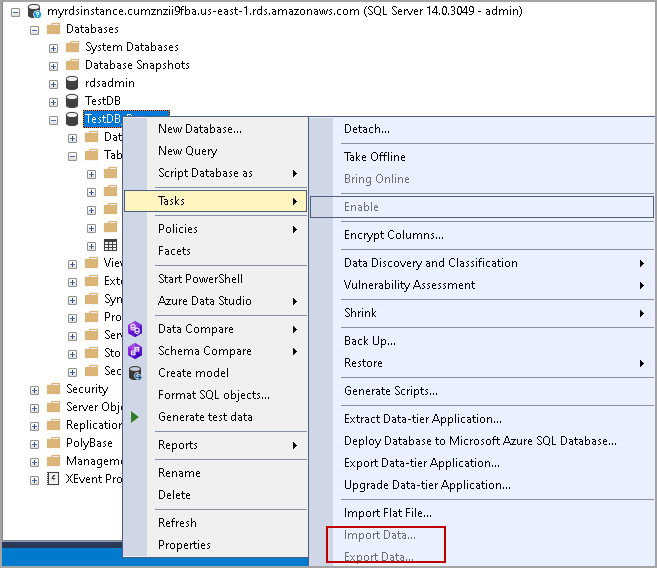
Task: Click the Replication folder icon
Action: [53, 425]
